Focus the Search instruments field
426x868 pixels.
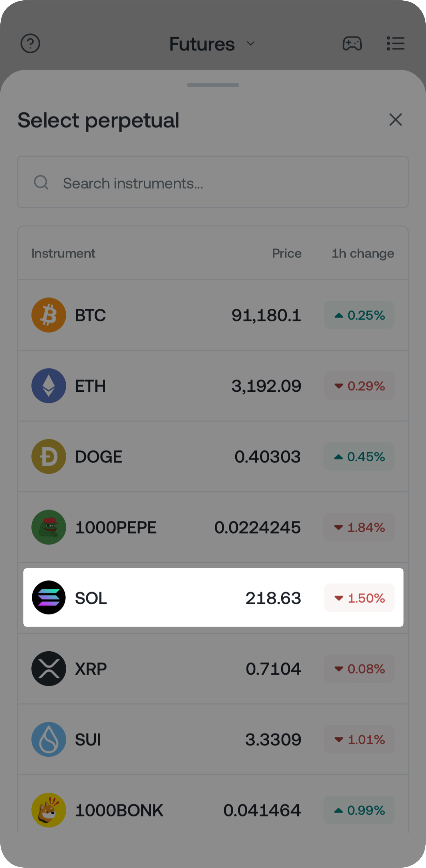(x=226, y=183)
